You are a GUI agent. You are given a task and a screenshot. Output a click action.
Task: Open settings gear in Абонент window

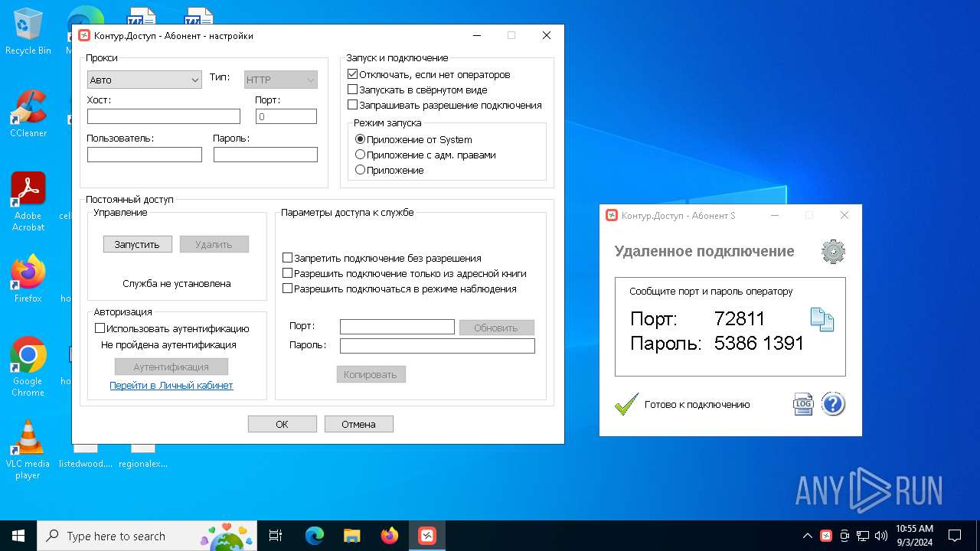(x=833, y=252)
